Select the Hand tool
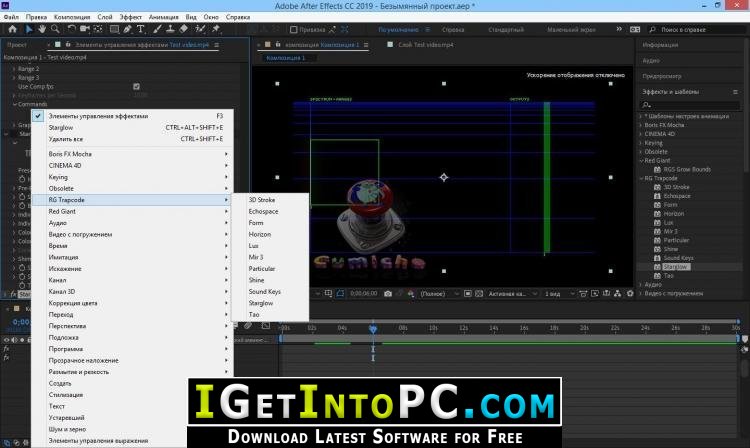This screenshot has height=448, width=750. pyautogui.click(x=42, y=29)
